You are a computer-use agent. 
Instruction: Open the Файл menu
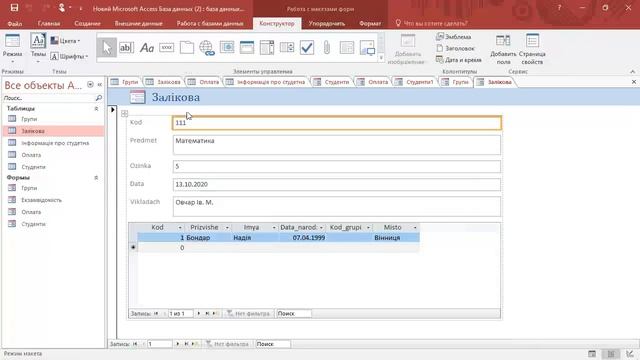pos(15,23)
